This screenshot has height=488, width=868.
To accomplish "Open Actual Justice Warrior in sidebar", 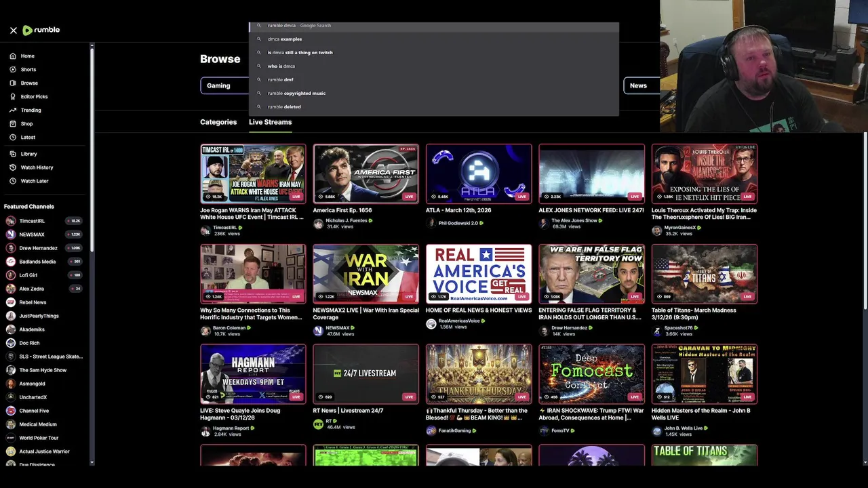I will pos(44,451).
